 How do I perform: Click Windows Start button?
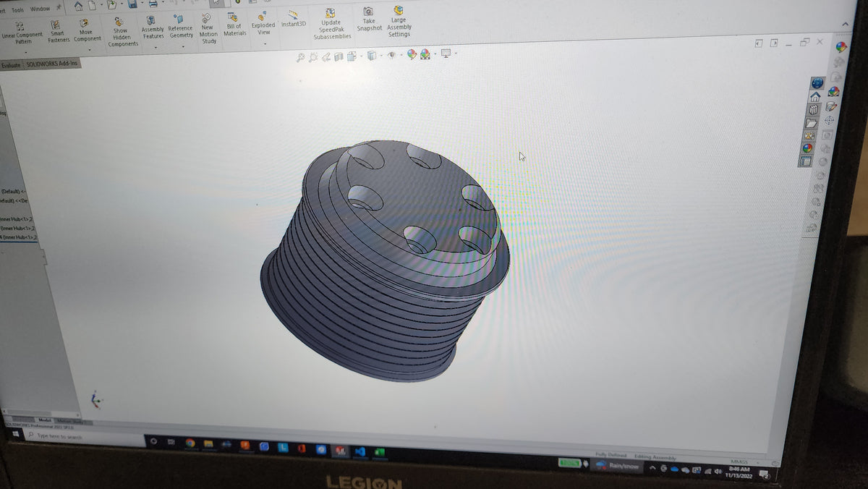click(x=14, y=435)
